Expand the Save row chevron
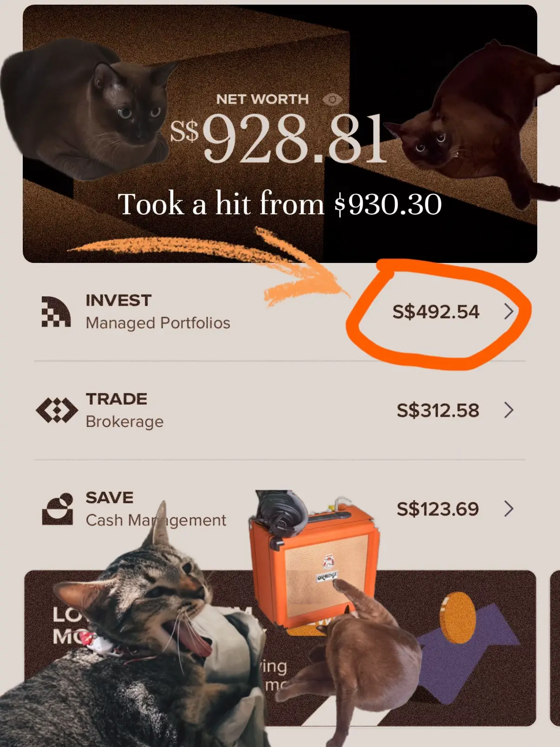Viewport: 560px width, 747px height. click(509, 509)
